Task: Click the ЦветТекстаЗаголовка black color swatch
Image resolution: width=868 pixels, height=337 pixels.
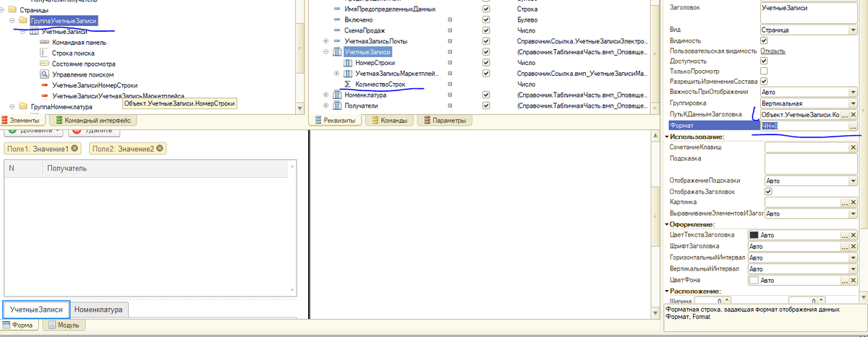Action: coord(754,236)
